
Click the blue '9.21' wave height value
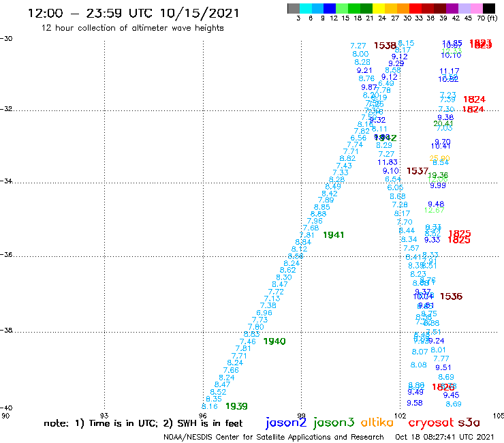364,70
